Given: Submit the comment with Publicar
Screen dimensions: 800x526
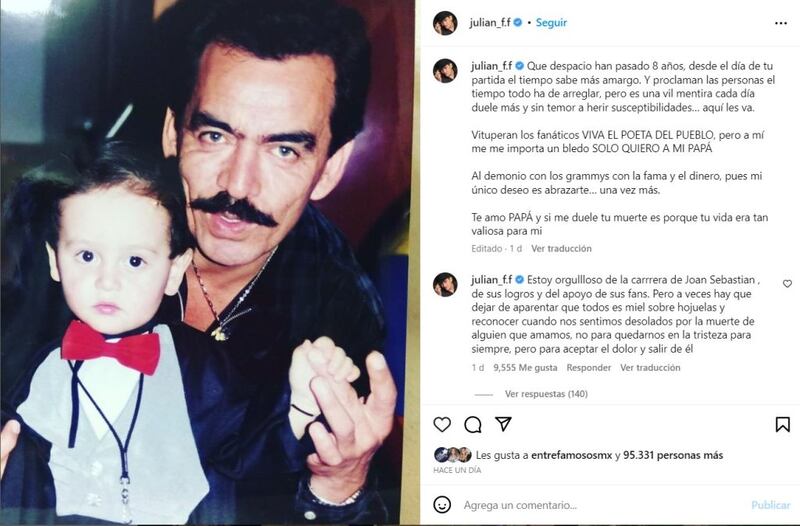Looking at the screenshot, I should tap(770, 505).
